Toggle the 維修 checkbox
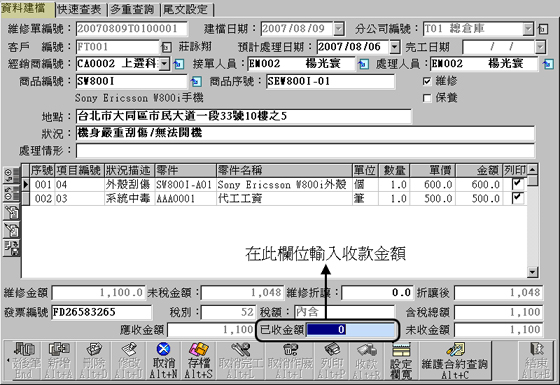Screen dimensions: 560x385 coord(427,81)
